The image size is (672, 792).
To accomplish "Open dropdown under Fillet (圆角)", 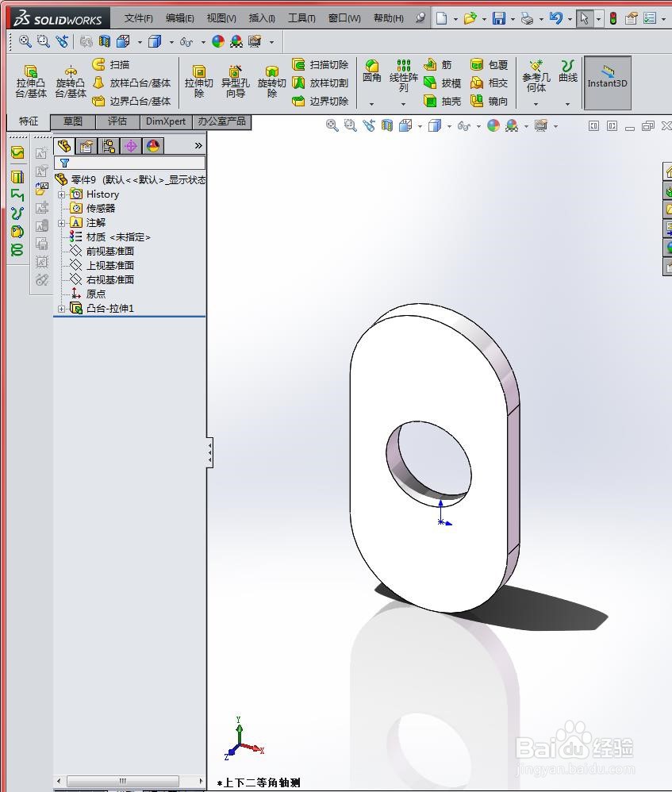I will pyautogui.click(x=371, y=103).
